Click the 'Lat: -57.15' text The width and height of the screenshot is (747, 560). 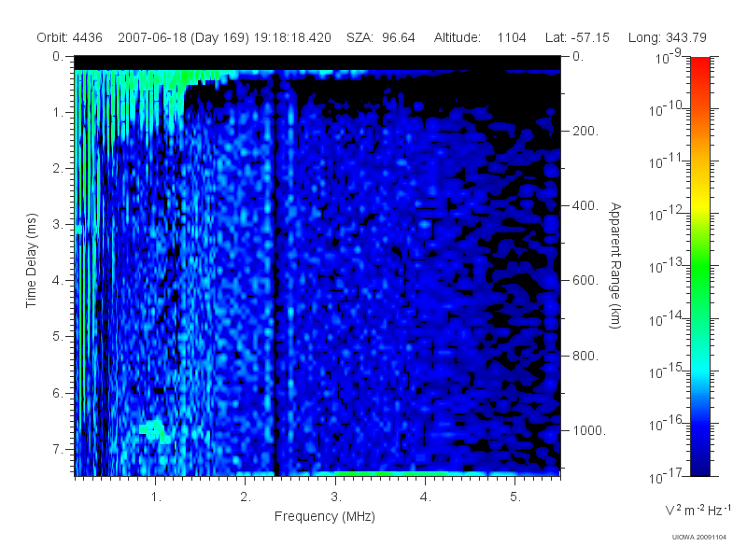point(577,37)
